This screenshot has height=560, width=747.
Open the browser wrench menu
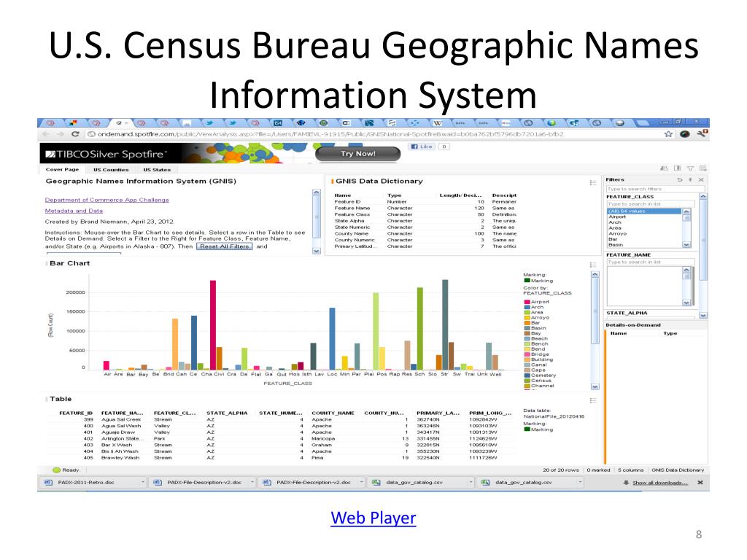(702, 134)
